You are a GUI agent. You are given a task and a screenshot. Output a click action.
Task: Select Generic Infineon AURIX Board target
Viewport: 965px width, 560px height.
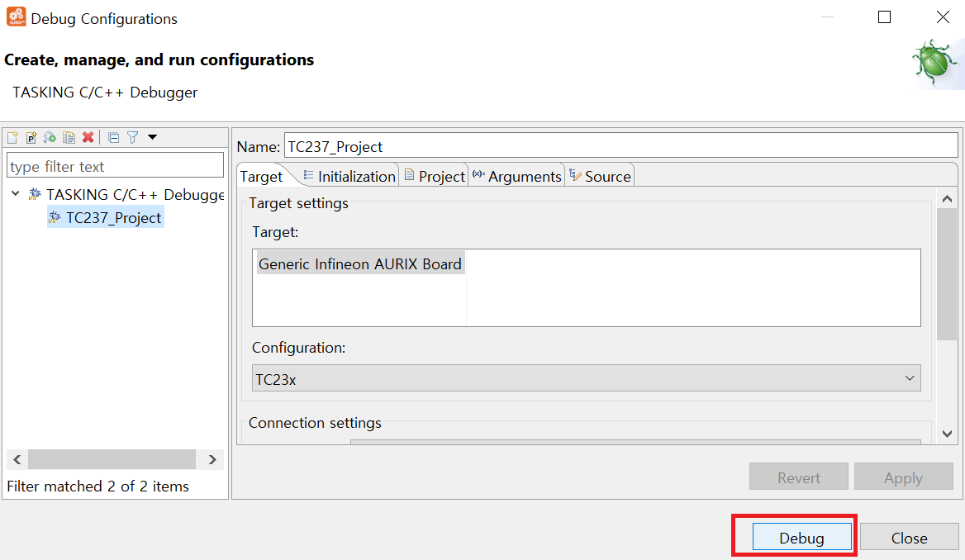360,263
